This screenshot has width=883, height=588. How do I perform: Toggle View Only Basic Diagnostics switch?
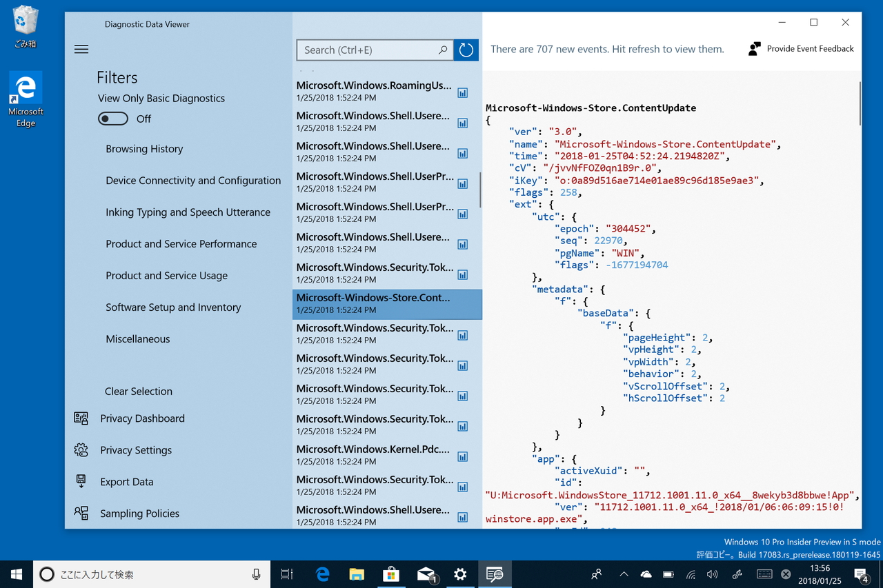click(113, 119)
